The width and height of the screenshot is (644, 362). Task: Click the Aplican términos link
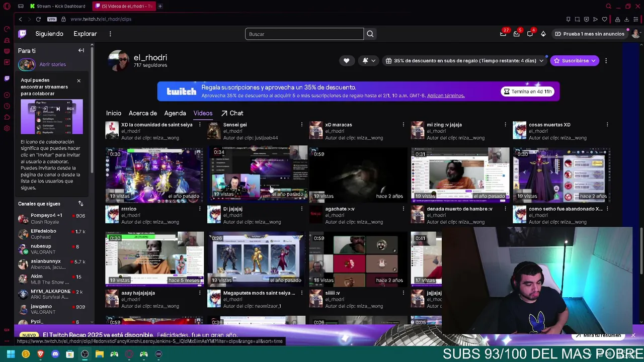coord(446,96)
